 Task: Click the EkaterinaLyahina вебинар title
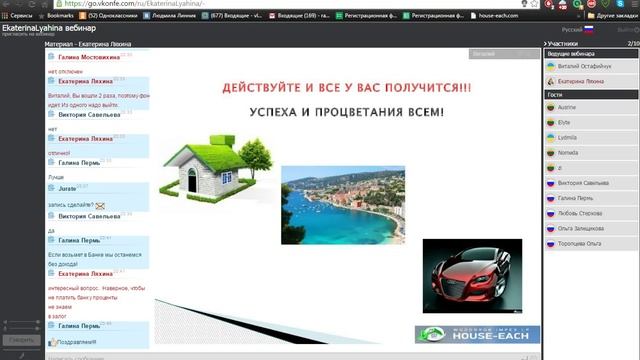[49, 28]
